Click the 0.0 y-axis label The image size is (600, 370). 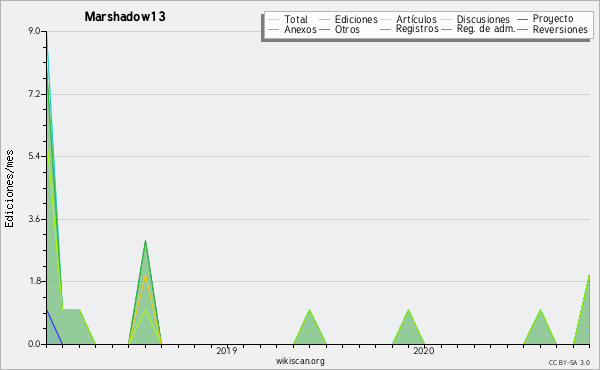tap(34, 344)
